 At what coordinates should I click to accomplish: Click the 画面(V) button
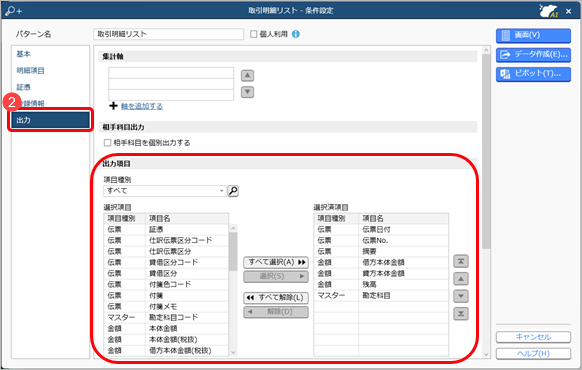[533, 35]
